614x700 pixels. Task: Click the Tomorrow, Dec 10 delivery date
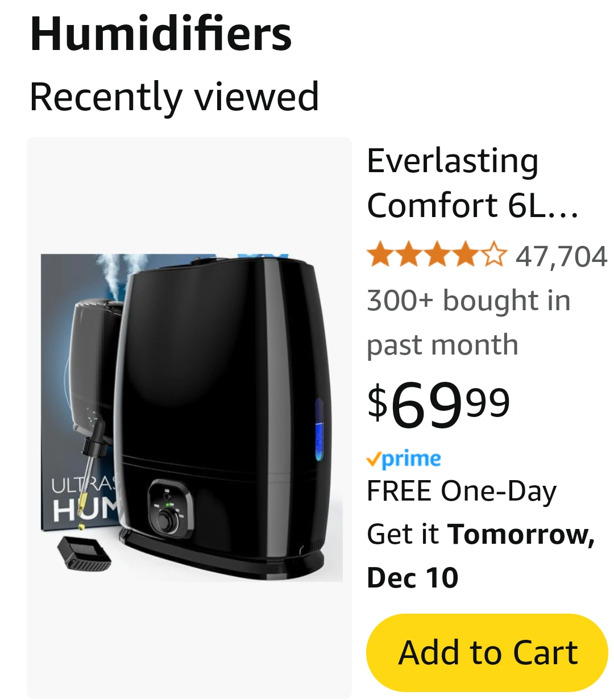(480, 556)
